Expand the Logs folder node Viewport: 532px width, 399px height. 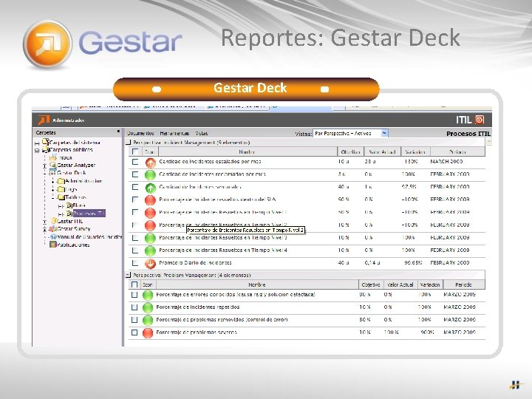[53, 189]
